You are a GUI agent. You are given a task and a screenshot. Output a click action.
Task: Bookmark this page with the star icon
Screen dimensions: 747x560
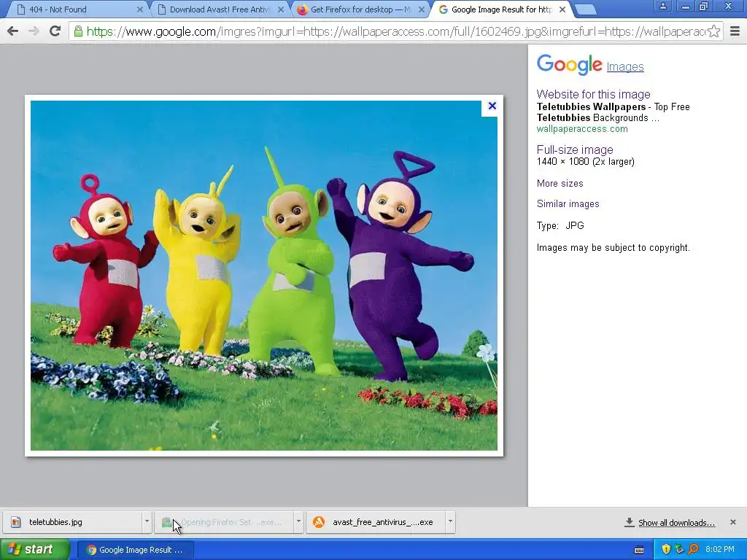coord(713,31)
